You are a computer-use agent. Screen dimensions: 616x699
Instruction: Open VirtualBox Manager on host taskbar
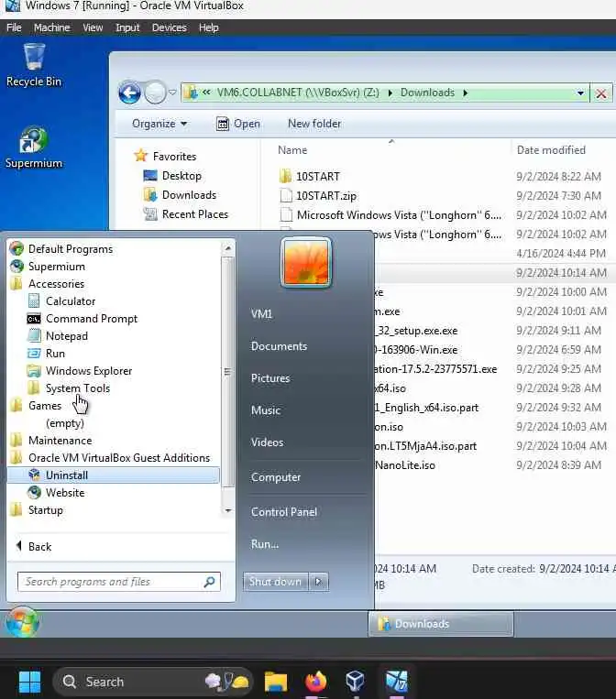click(x=356, y=682)
